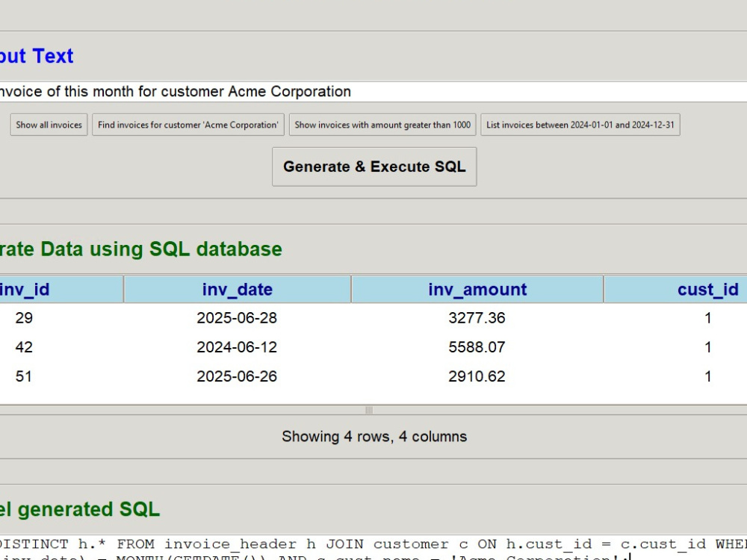
Task: Click the inv_id 42 cell
Action: (24, 347)
